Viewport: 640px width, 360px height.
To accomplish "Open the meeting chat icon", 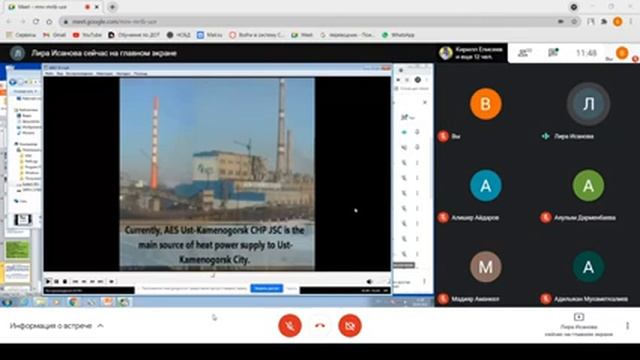I will [x=553, y=53].
